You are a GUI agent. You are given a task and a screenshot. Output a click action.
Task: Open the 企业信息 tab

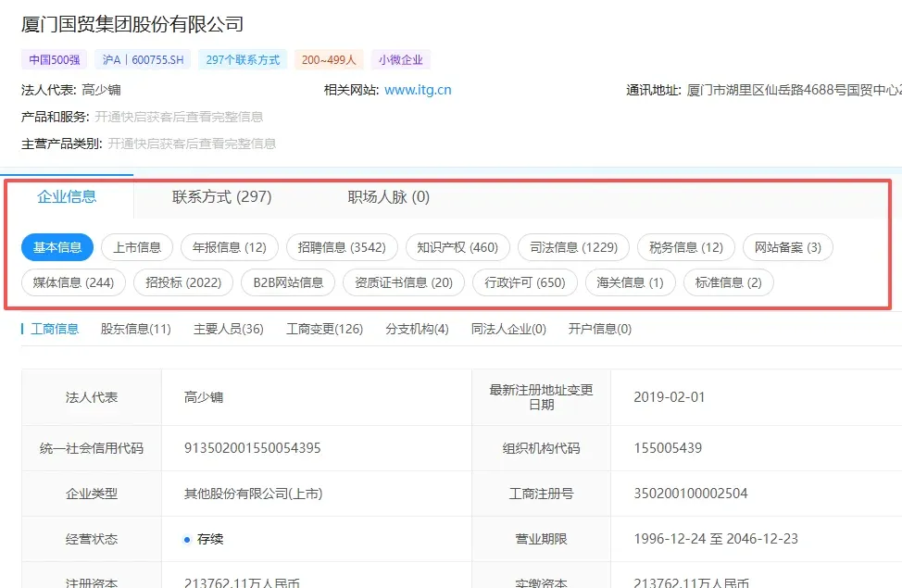pyautogui.click(x=67, y=196)
